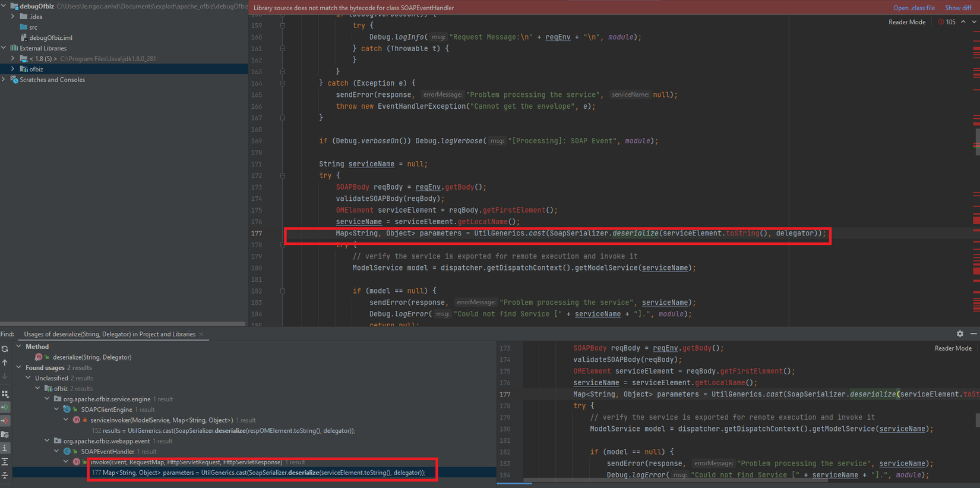
Task: Jump to next highlighted error
Action: (974, 22)
